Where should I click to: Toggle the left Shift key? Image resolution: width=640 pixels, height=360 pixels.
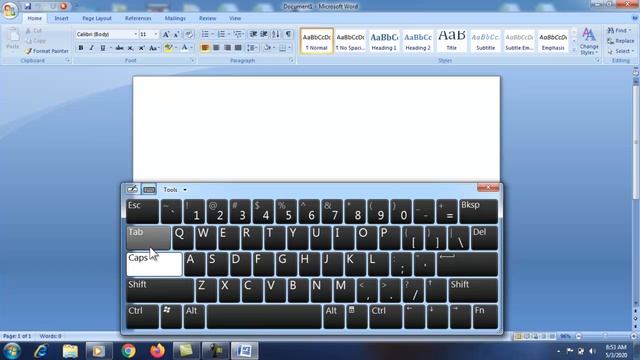160,290
